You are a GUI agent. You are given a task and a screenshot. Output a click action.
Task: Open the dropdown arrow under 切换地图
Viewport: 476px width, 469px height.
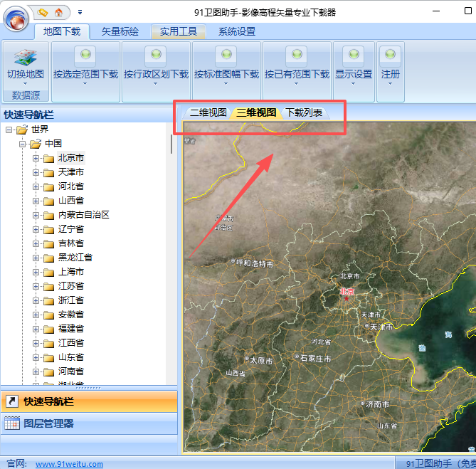(25, 84)
